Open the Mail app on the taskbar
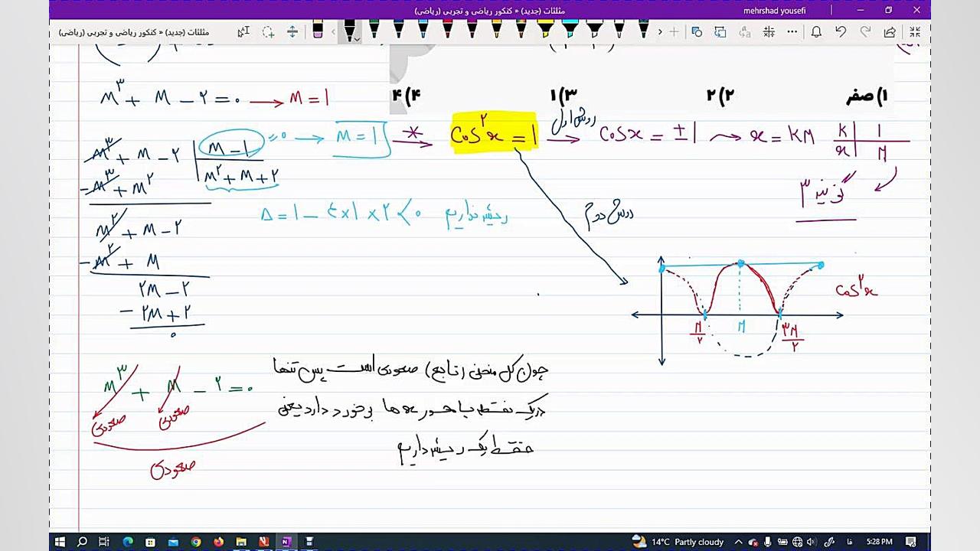Screen dimensions: 980x551 click(173, 542)
